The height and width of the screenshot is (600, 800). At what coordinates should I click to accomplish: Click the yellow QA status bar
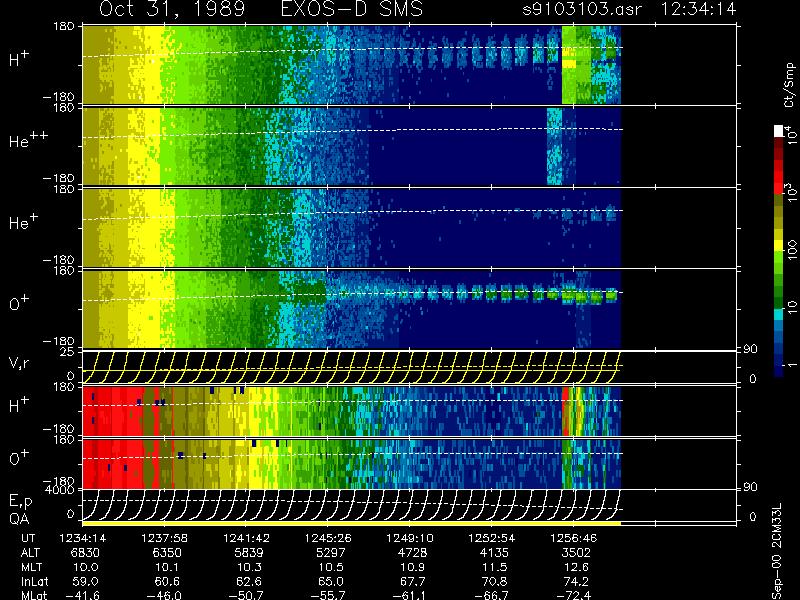[352, 523]
